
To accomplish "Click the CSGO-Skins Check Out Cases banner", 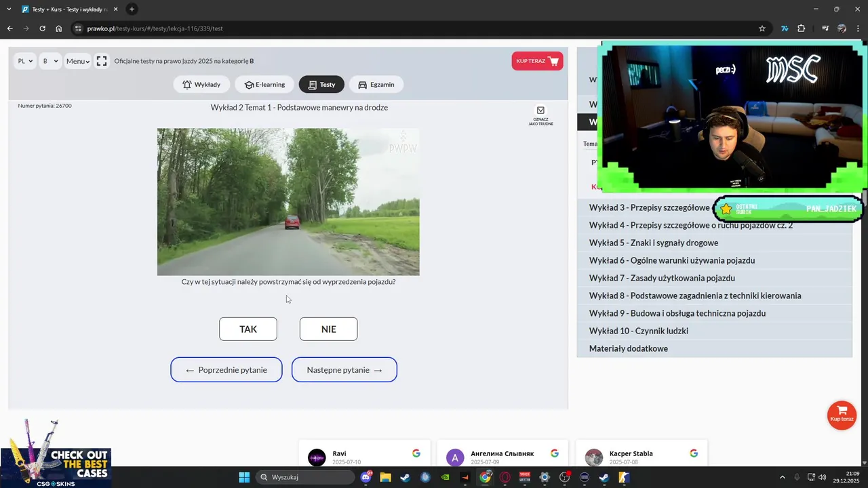I will (56, 453).
